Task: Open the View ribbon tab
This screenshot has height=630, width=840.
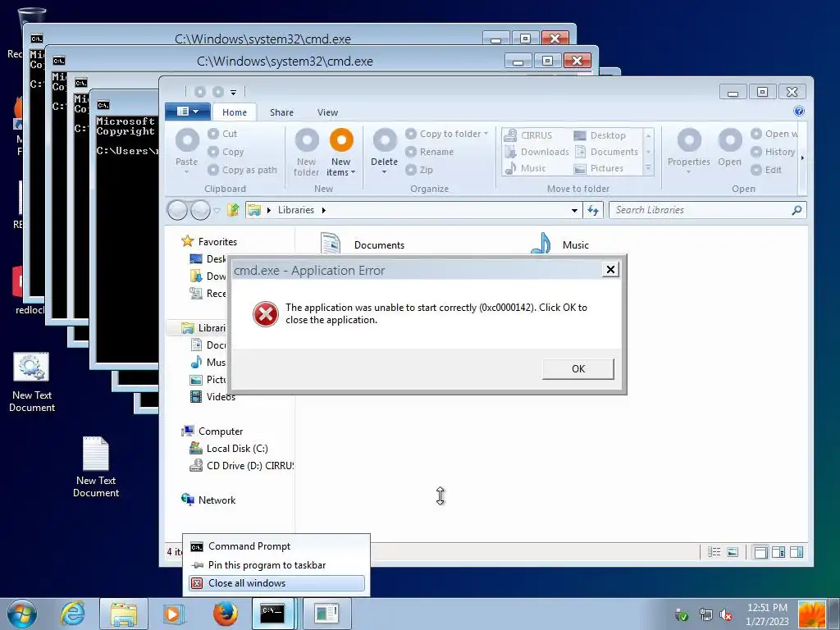Action: 327,112
